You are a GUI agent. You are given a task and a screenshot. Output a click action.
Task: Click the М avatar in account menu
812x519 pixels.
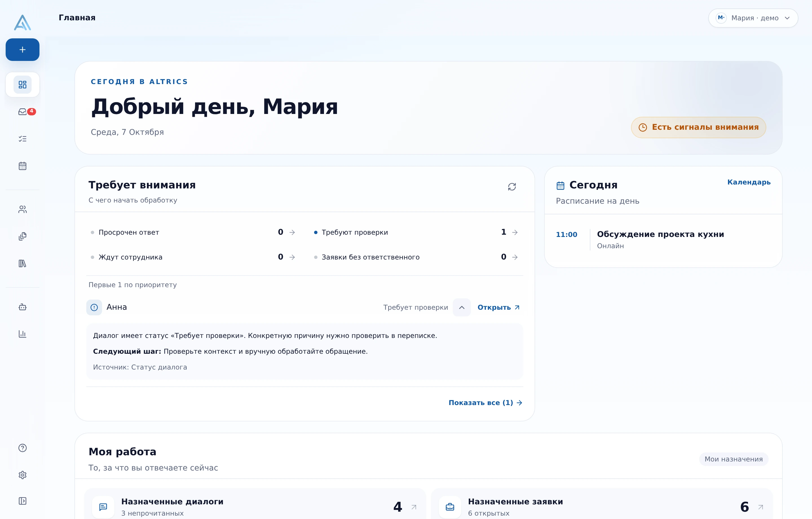[721, 18]
